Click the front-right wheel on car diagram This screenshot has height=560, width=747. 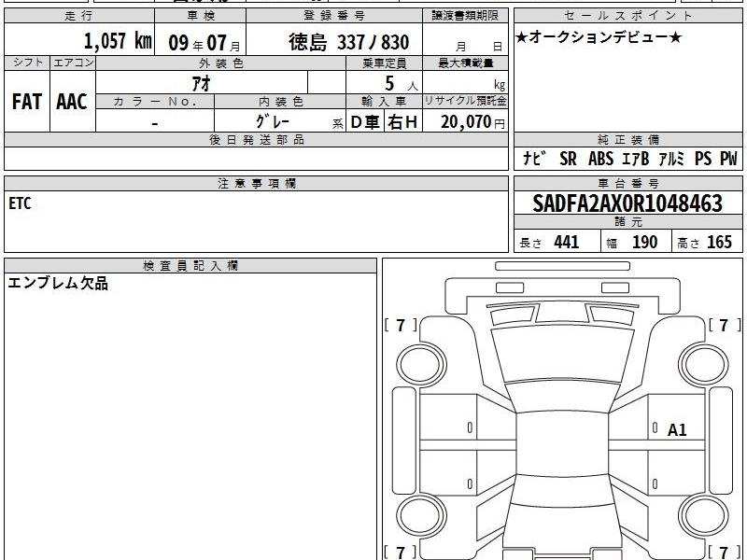[704, 365]
